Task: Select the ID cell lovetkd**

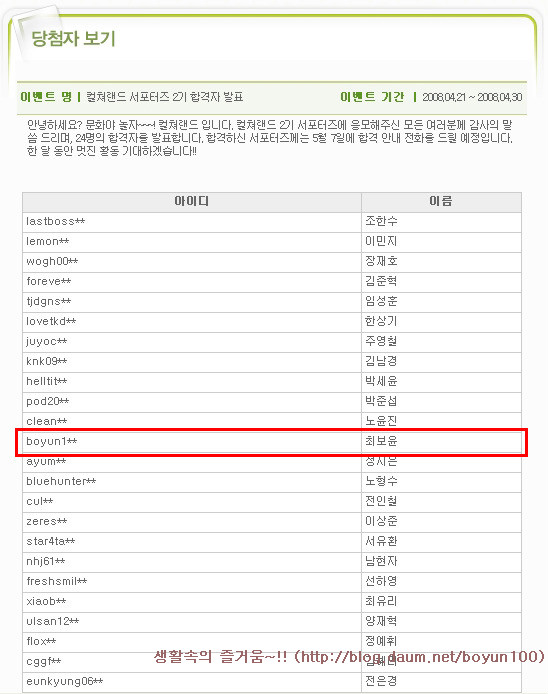Action: click(192, 322)
